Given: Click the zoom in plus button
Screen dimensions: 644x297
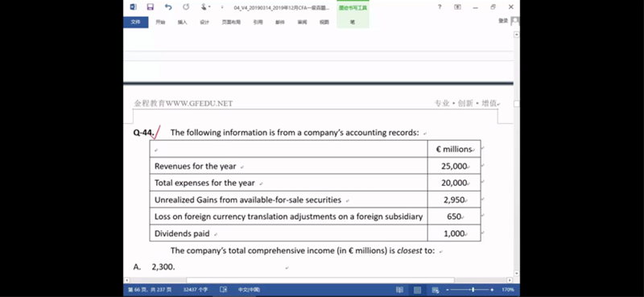Looking at the screenshot, I should point(492,290).
